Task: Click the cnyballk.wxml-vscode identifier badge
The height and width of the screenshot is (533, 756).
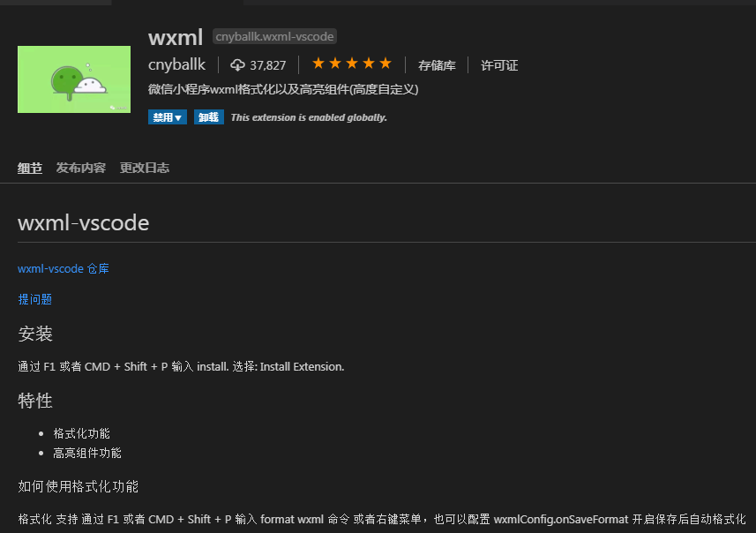Action: click(274, 36)
